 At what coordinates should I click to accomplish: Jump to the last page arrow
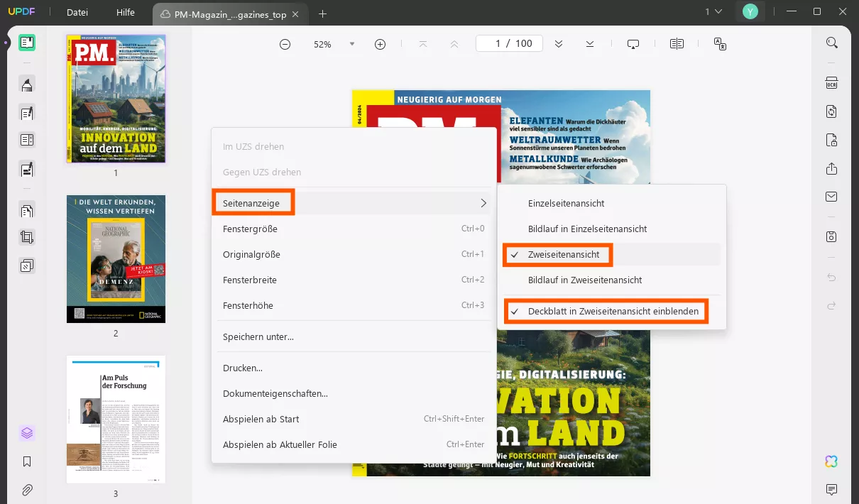(590, 44)
